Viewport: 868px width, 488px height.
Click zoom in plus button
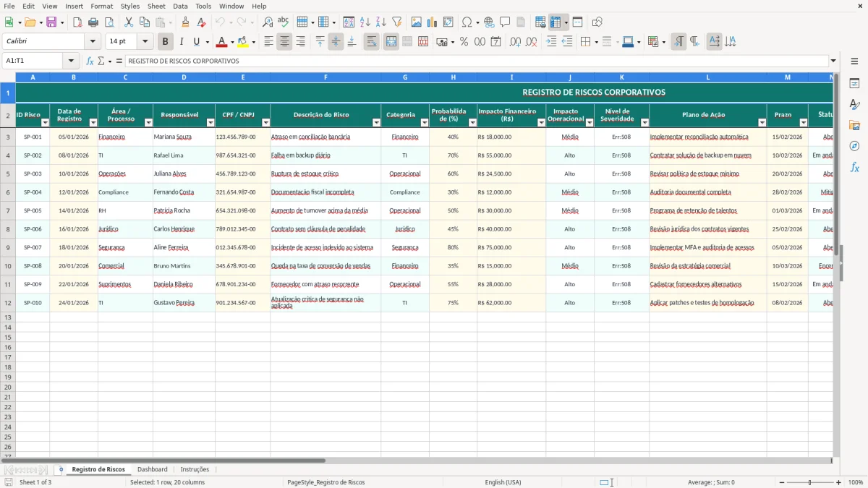point(839,482)
